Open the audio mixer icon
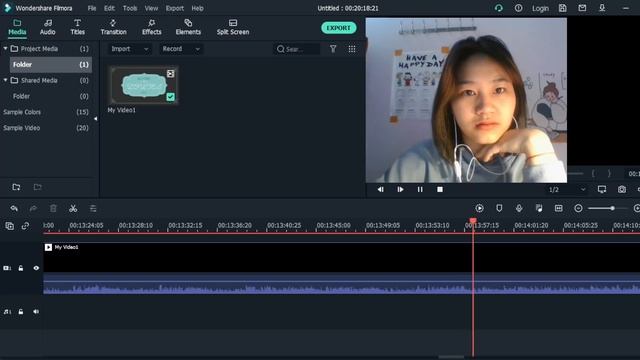The height and width of the screenshot is (360, 640). tap(539, 208)
